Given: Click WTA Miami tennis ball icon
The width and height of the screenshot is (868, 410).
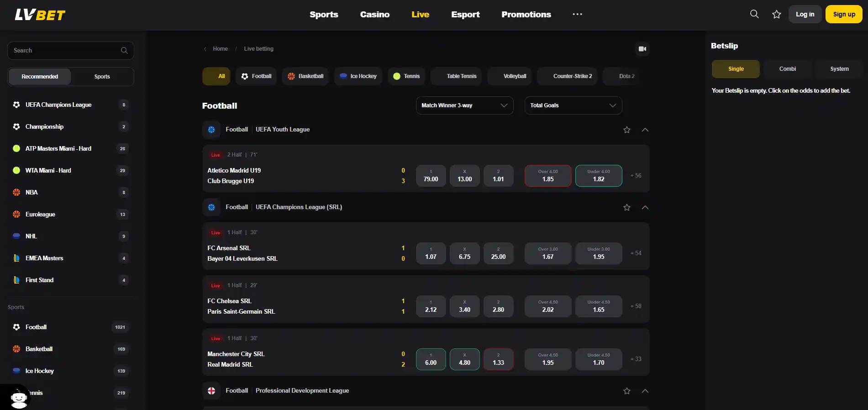Looking at the screenshot, I should tap(16, 170).
